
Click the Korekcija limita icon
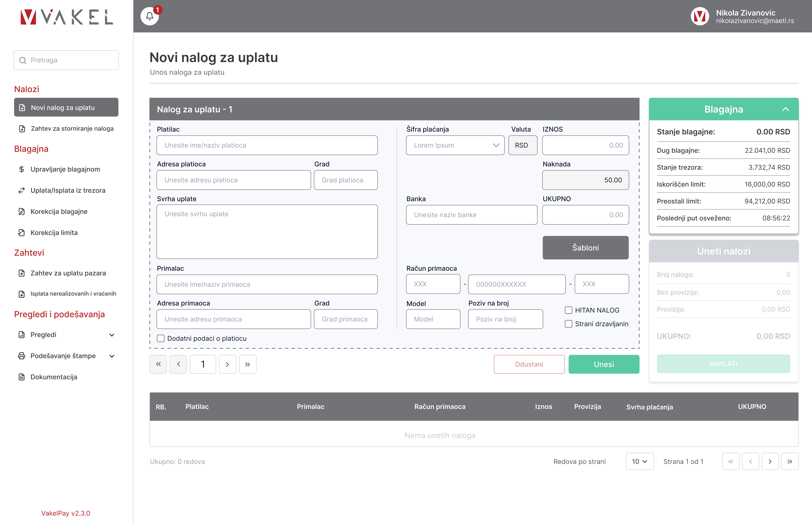click(21, 232)
